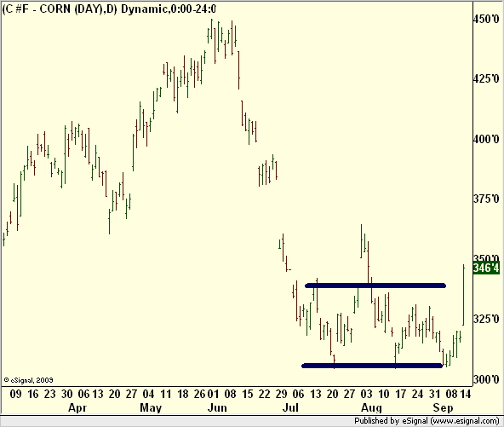This screenshot has width=504, height=427.
Task: Click the Apr month label
Action: [x=77, y=408]
